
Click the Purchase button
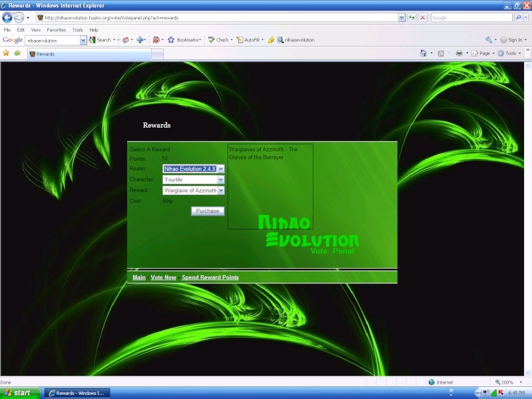click(207, 211)
